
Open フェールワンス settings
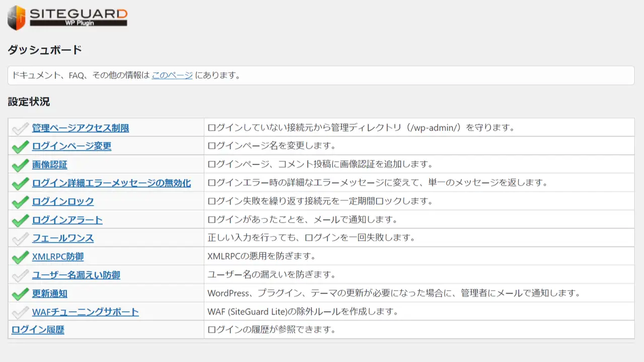pyautogui.click(x=63, y=238)
